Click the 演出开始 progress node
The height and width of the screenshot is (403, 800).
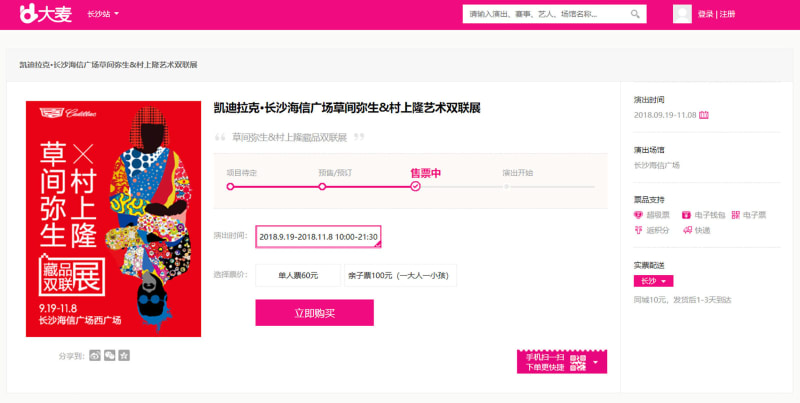(507, 187)
